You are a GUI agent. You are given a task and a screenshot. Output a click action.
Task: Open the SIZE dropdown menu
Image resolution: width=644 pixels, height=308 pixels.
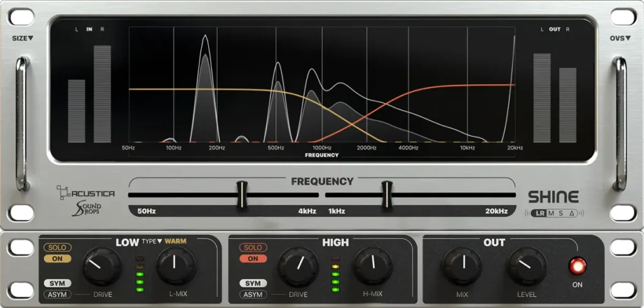click(x=23, y=38)
